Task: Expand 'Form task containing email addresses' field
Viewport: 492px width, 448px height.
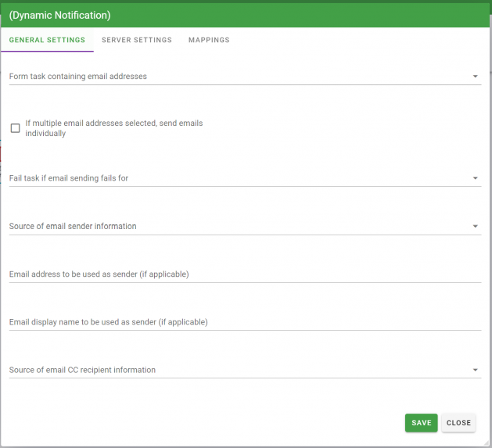Action: coord(235,77)
